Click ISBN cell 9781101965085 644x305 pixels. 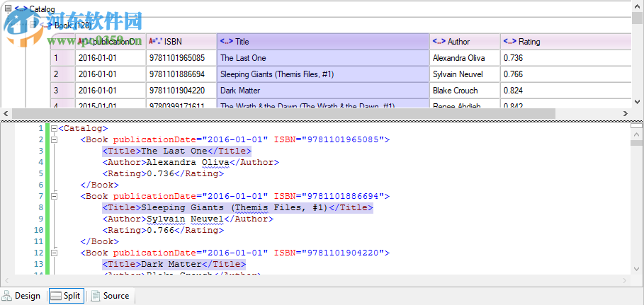click(181, 58)
